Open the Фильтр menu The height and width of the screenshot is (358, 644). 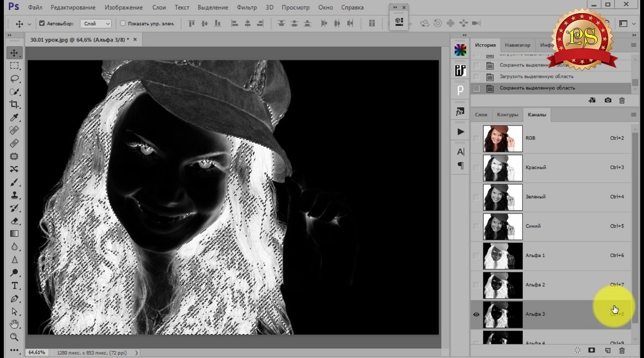tap(247, 8)
